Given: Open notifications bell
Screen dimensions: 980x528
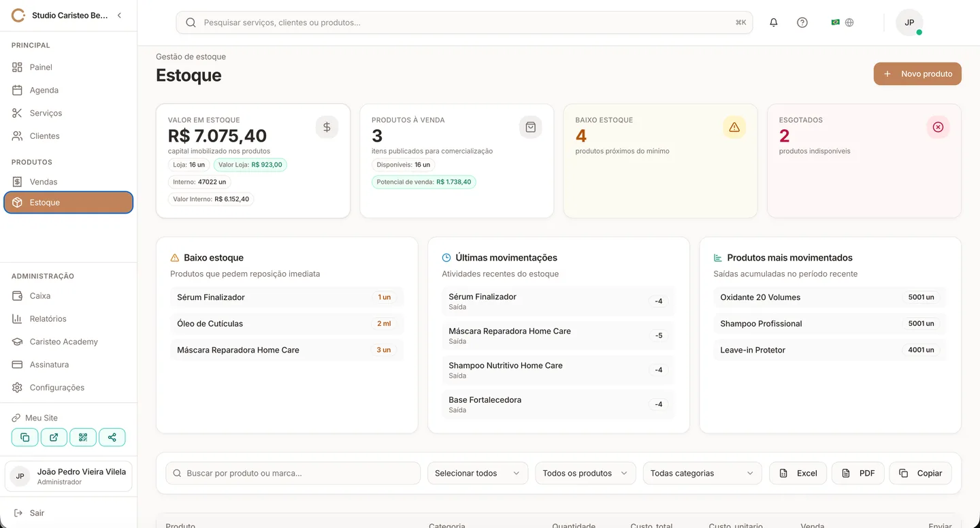Looking at the screenshot, I should coord(774,22).
